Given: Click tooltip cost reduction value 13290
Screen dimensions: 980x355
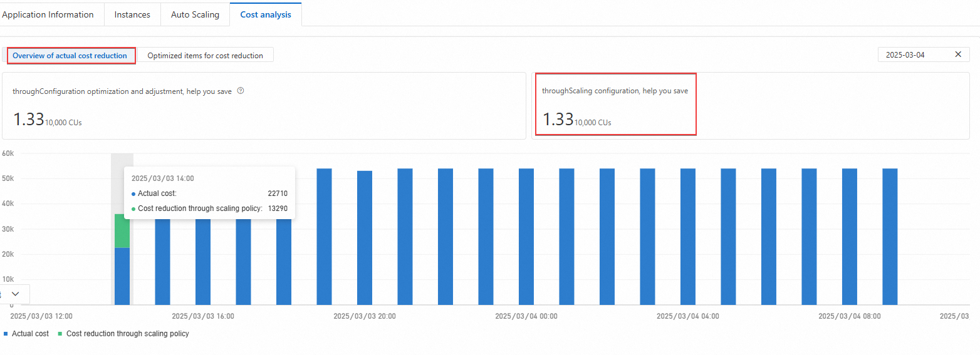Looking at the screenshot, I should click(278, 208).
